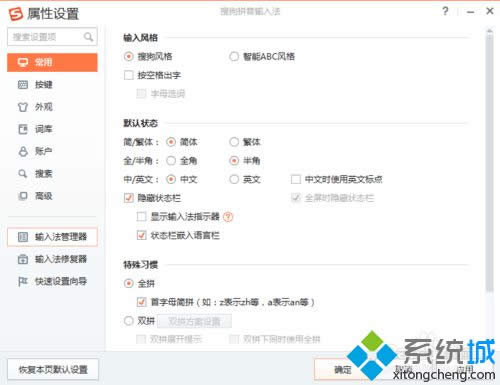This screenshot has height=385, width=500.
Task: Click the orange help icon beside 显示输入法指示器
Action: (x=228, y=217)
